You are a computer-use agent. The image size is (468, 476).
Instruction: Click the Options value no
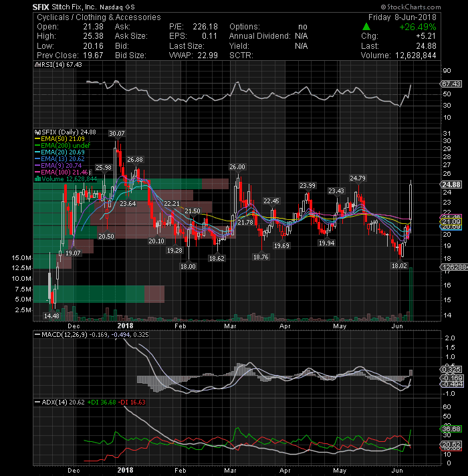tap(303, 27)
